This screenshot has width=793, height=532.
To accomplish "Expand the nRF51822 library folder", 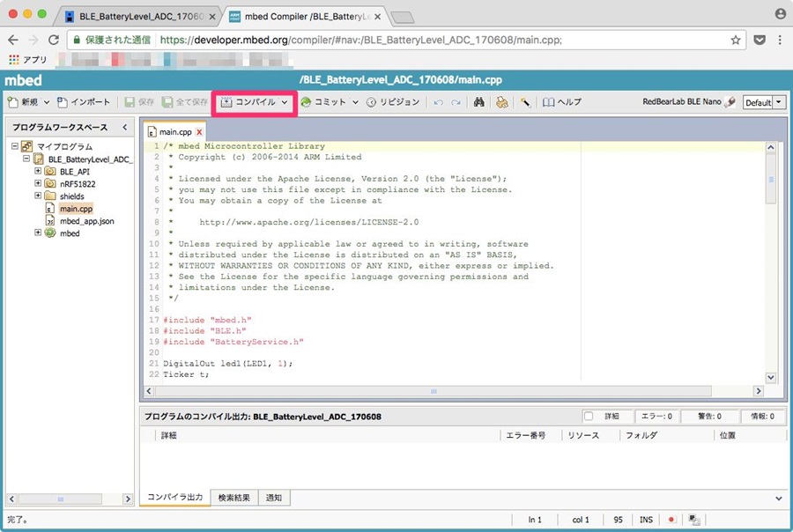I will [x=38, y=183].
